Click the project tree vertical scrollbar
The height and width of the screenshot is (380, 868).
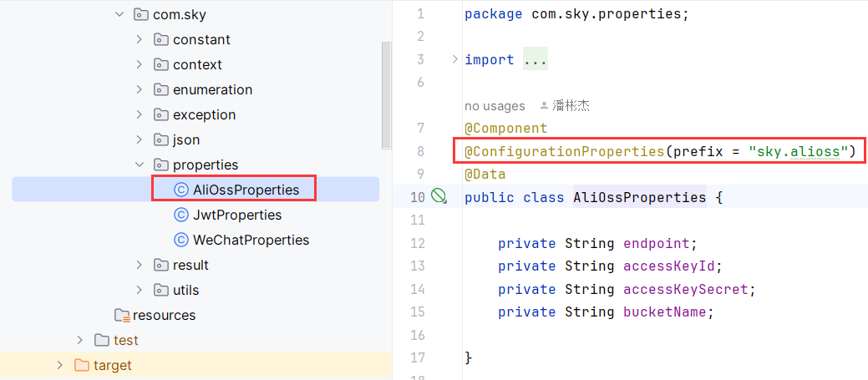tap(387, 94)
